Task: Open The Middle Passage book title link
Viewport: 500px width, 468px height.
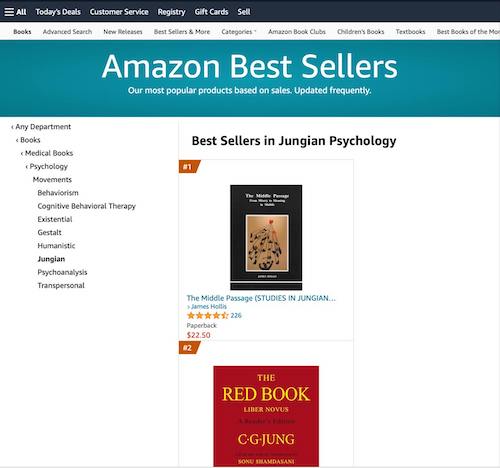Action: click(261, 298)
